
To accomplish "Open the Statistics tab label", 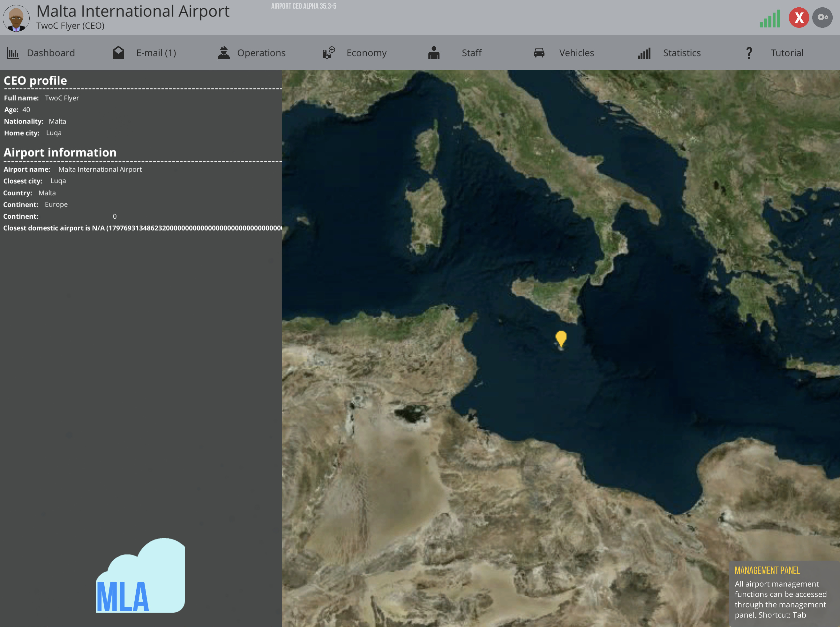I will [682, 53].
